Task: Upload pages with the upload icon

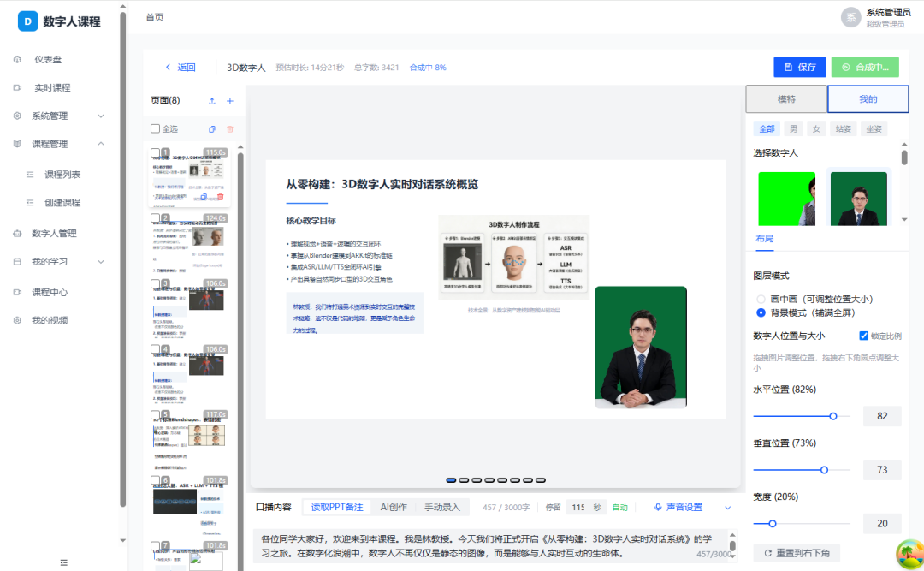Action: tap(212, 101)
